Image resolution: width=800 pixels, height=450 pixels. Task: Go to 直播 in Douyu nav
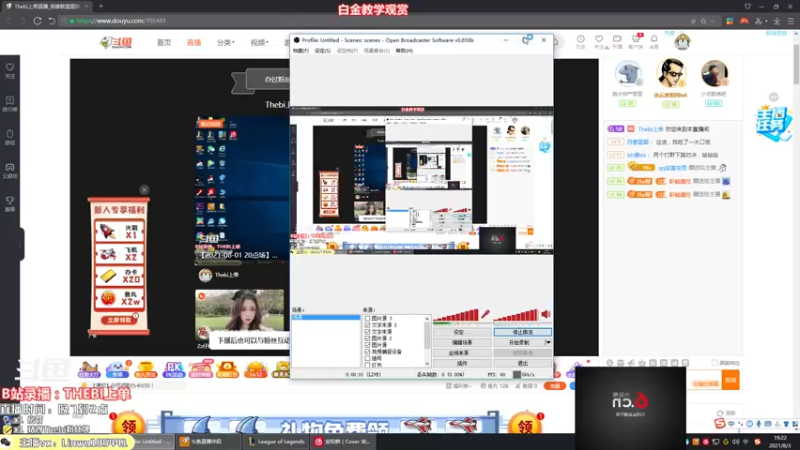pos(194,42)
